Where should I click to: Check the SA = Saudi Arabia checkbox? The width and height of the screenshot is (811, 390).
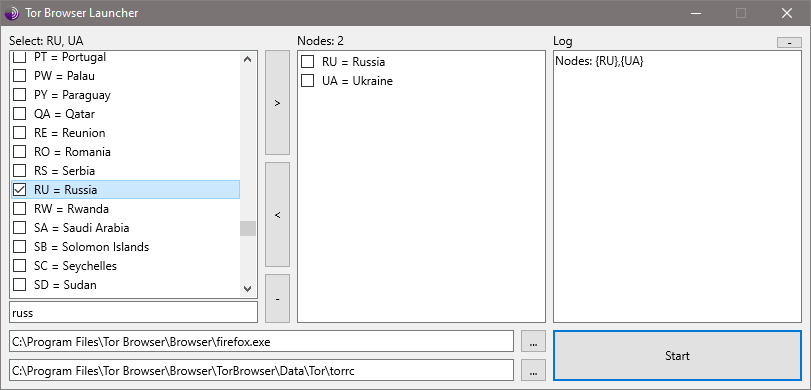point(19,228)
